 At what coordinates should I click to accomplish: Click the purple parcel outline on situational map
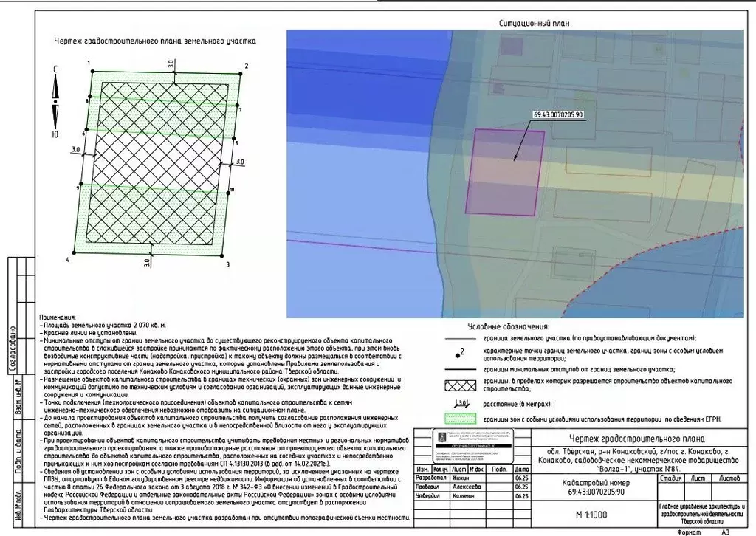click(505, 172)
